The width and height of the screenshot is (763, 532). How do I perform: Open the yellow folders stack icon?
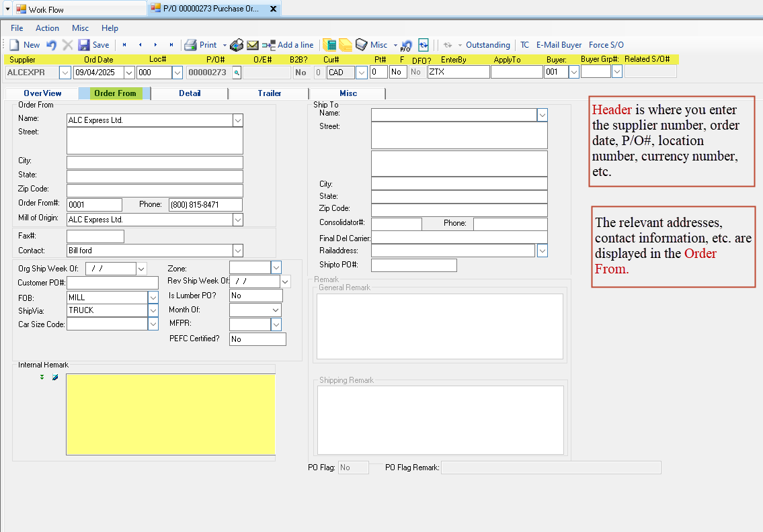point(345,45)
